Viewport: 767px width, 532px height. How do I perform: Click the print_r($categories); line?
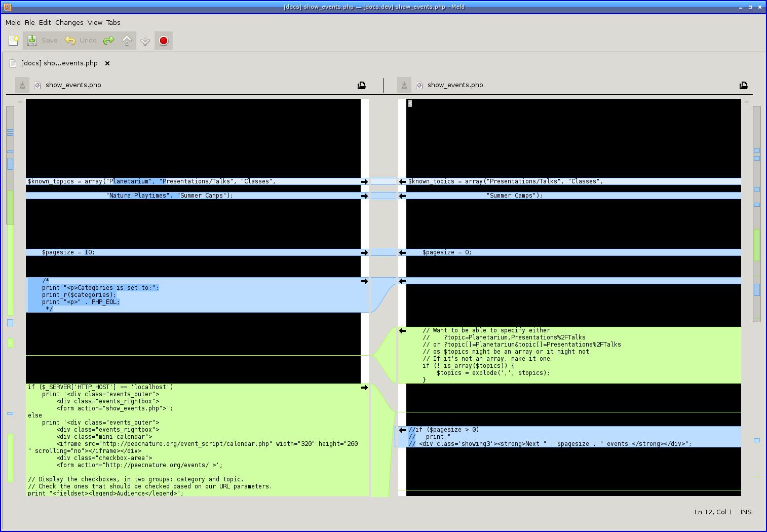pyautogui.click(x=79, y=295)
